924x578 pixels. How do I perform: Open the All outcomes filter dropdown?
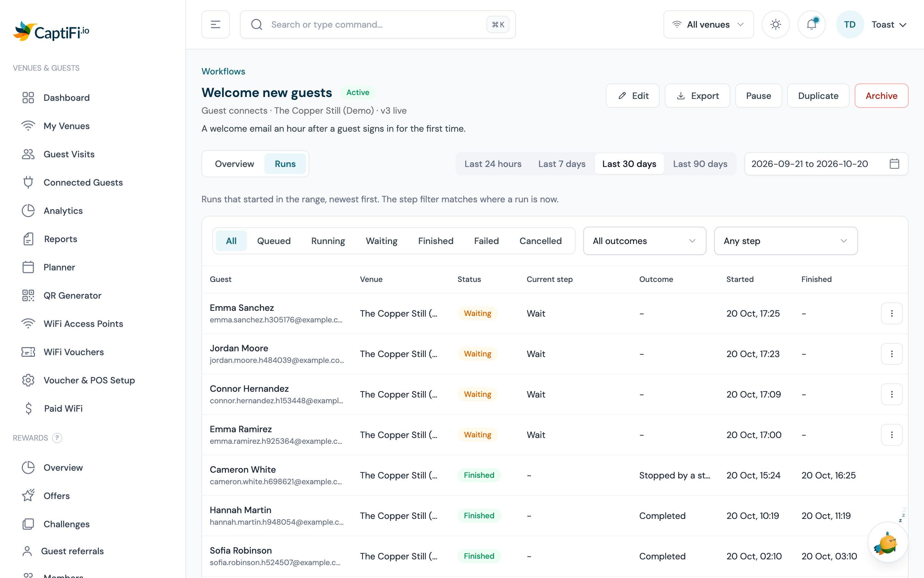coord(645,241)
